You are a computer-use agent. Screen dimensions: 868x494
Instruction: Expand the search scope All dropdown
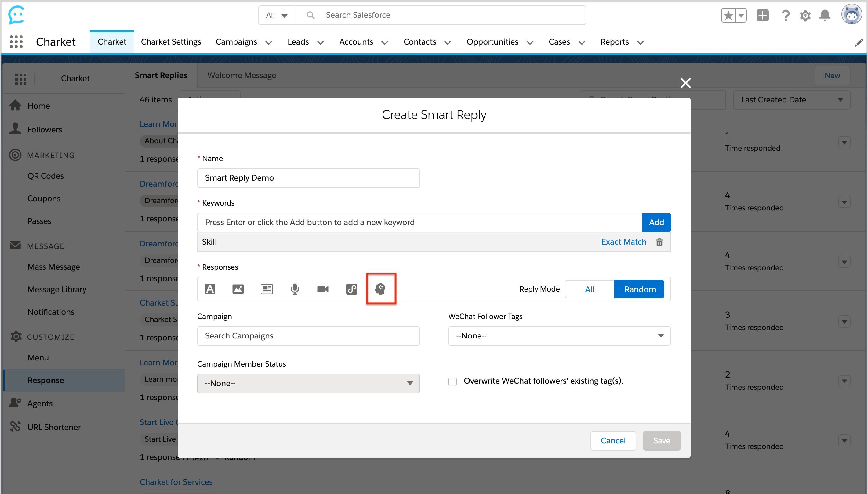pyautogui.click(x=276, y=15)
